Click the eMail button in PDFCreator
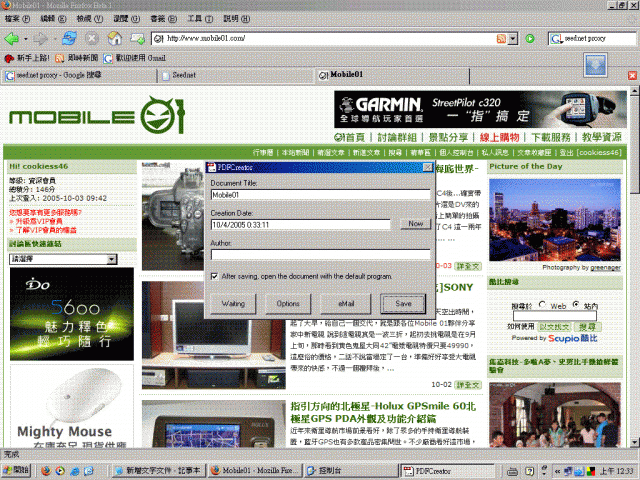Screen dimensions: 640x480 point(346,304)
